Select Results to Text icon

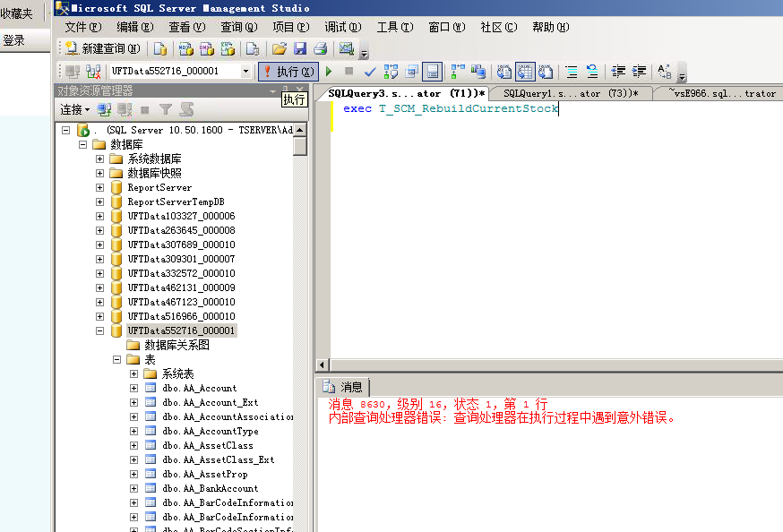pyautogui.click(x=503, y=72)
